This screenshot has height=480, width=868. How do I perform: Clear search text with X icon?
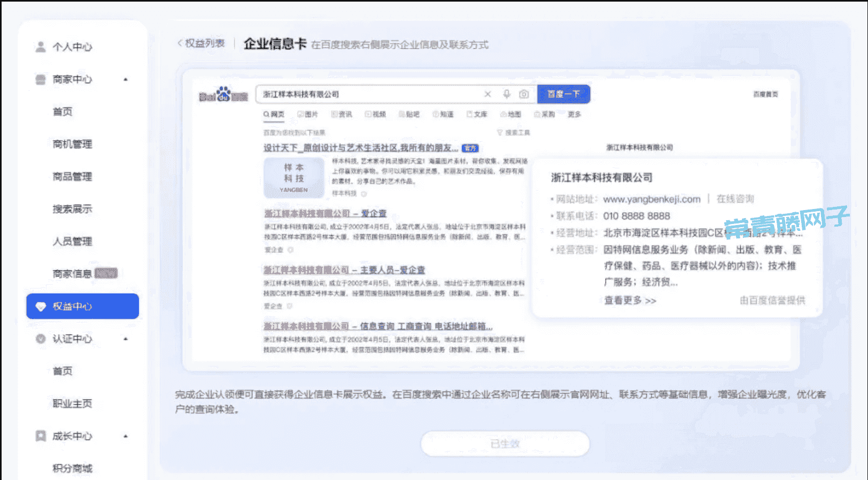click(x=487, y=94)
